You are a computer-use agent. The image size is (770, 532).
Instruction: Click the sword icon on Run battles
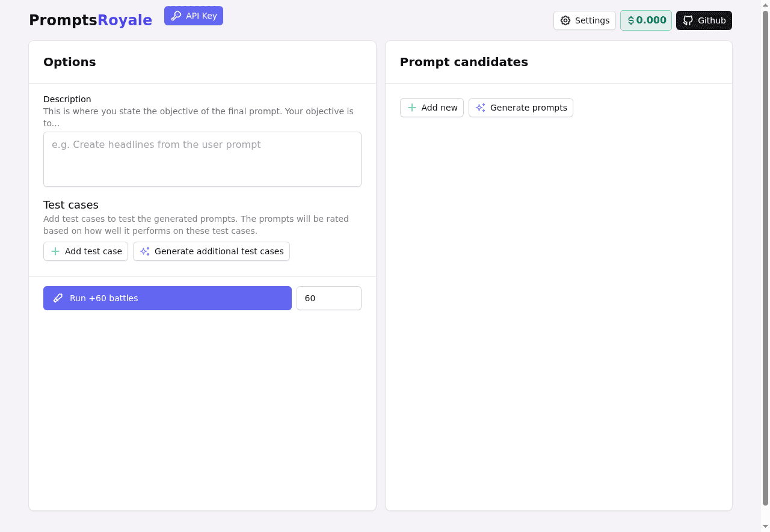coord(58,298)
